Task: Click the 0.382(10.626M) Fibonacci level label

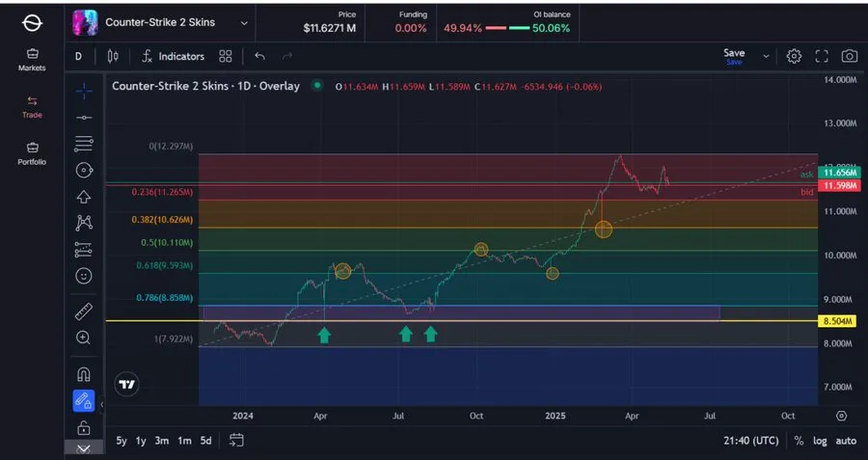Action: tap(162, 220)
